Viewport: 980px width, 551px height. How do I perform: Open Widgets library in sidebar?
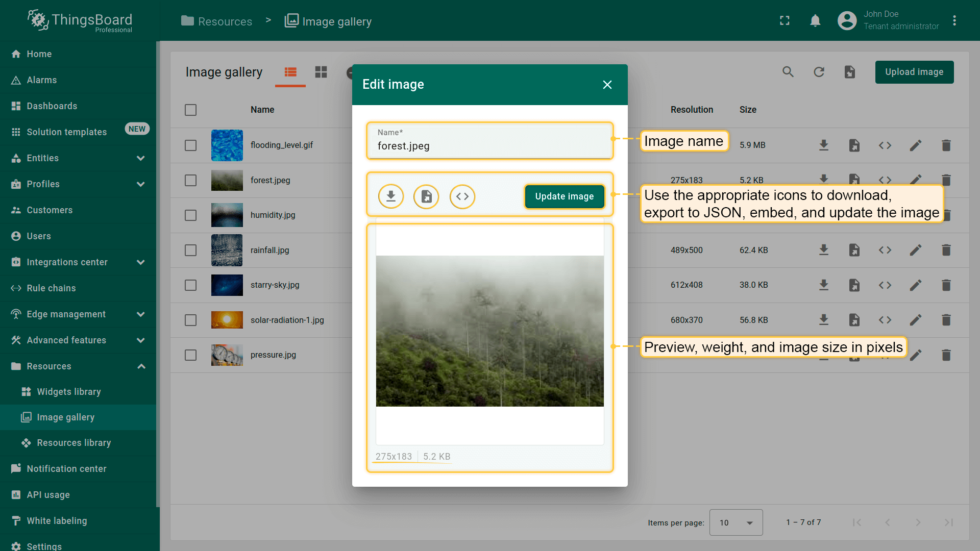click(69, 392)
